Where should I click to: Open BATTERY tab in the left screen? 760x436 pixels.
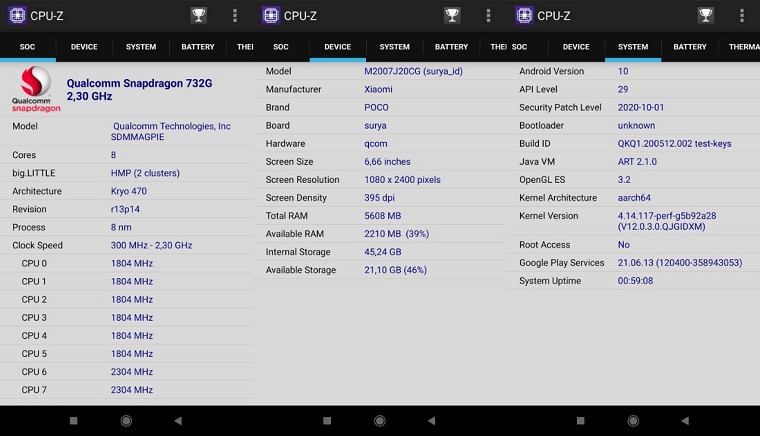pos(198,47)
